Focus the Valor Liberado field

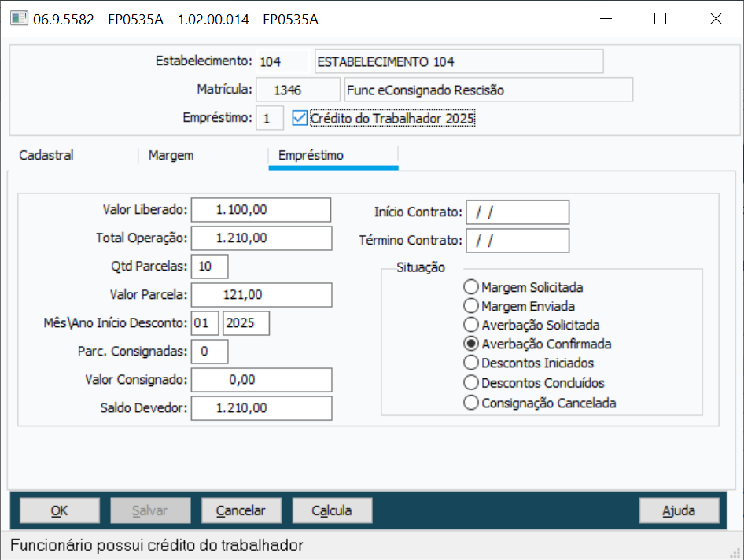pyautogui.click(x=261, y=210)
